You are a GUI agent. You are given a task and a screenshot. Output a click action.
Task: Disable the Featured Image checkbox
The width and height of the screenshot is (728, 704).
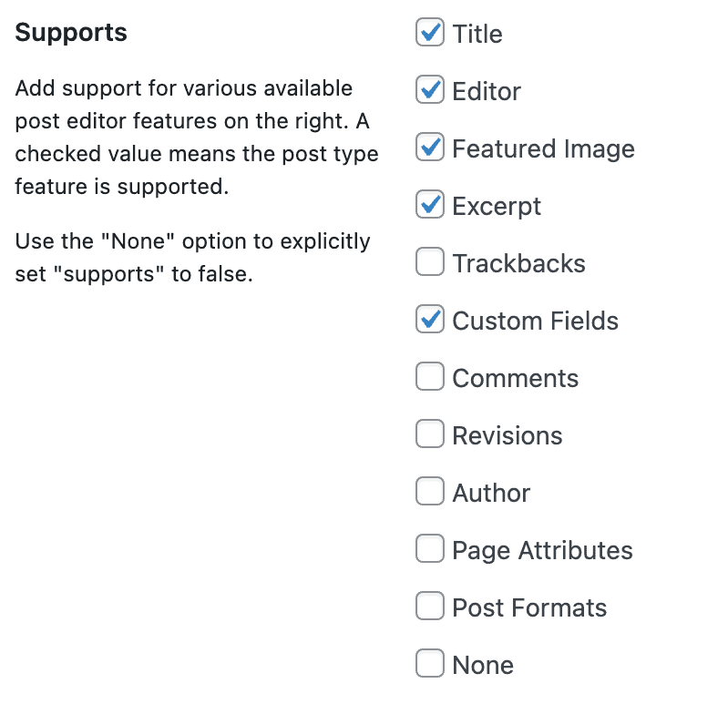click(430, 148)
